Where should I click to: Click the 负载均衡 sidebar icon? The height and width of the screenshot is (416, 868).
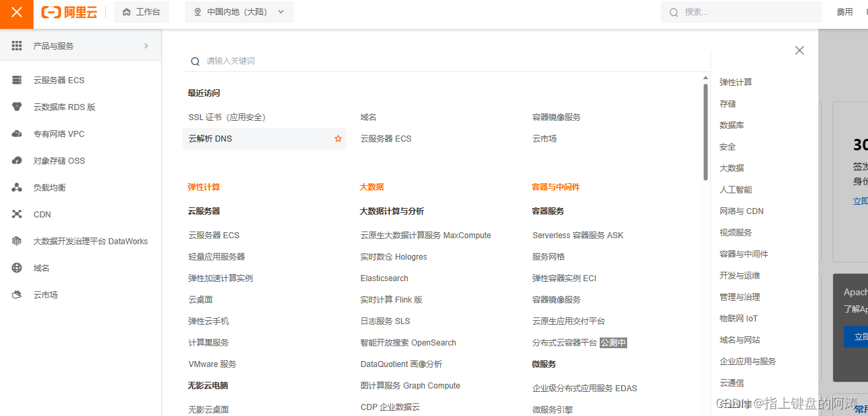pyautogui.click(x=17, y=187)
